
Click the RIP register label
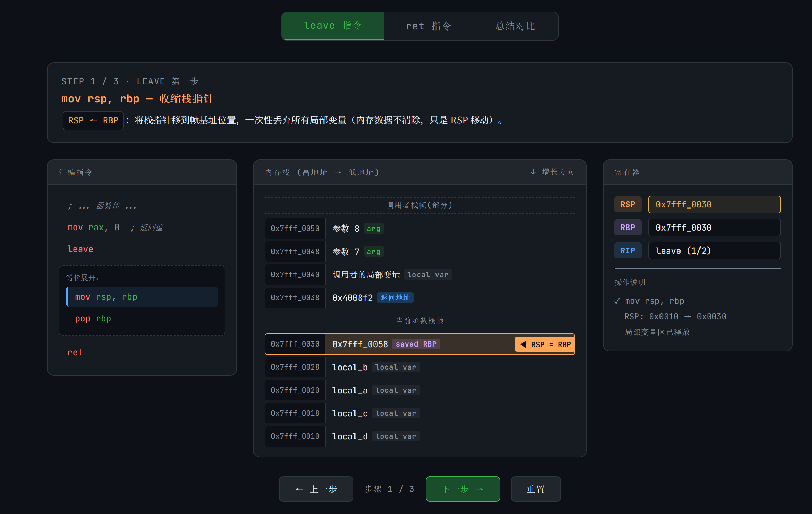[x=628, y=251]
